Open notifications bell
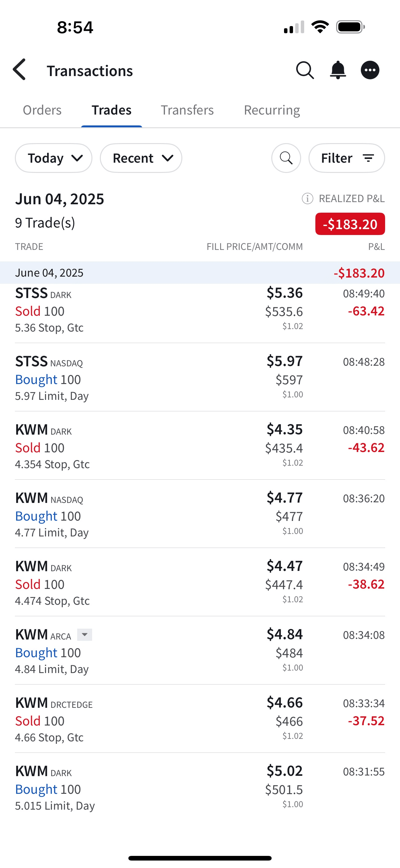The height and width of the screenshot is (868, 400). pos(338,70)
